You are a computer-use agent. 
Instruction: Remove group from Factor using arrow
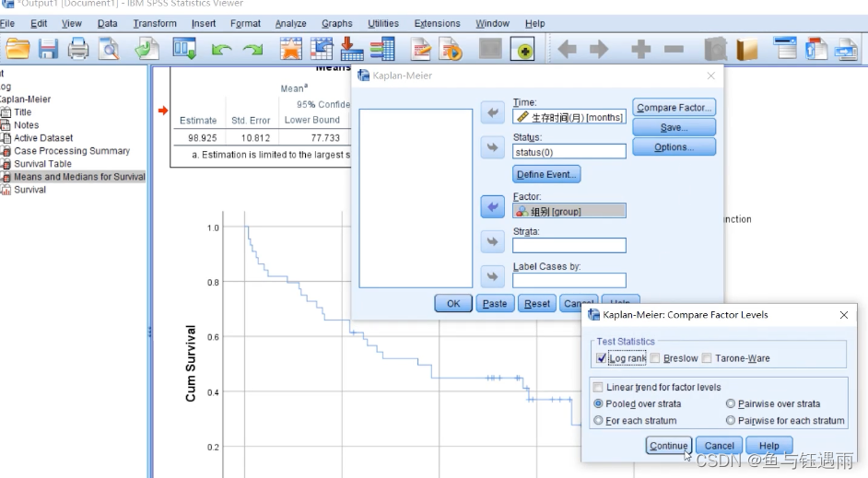(493, 207)
